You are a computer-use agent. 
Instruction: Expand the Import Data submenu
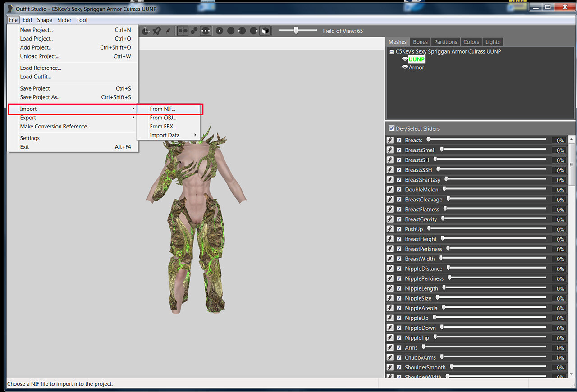169,135
